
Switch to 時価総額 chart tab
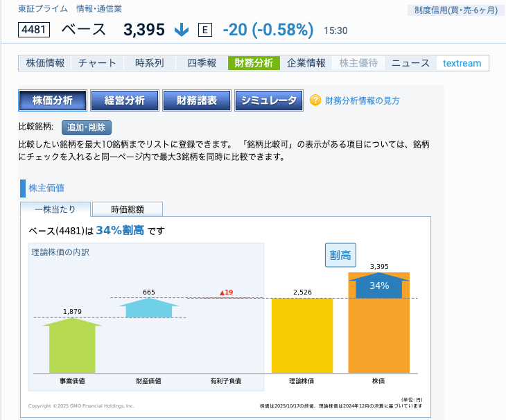click(x=128, y=209)
